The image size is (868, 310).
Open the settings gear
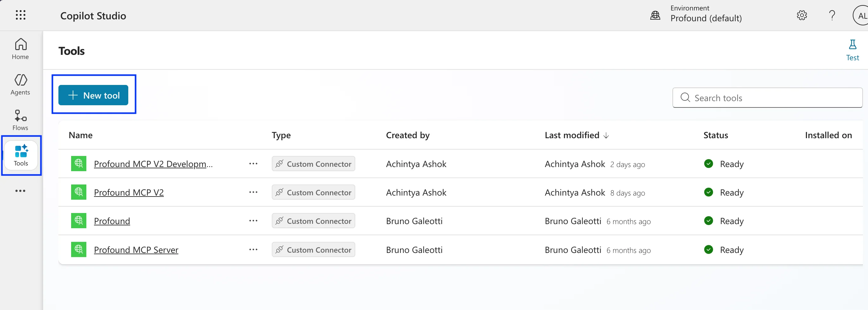click(x=802, y=15)
